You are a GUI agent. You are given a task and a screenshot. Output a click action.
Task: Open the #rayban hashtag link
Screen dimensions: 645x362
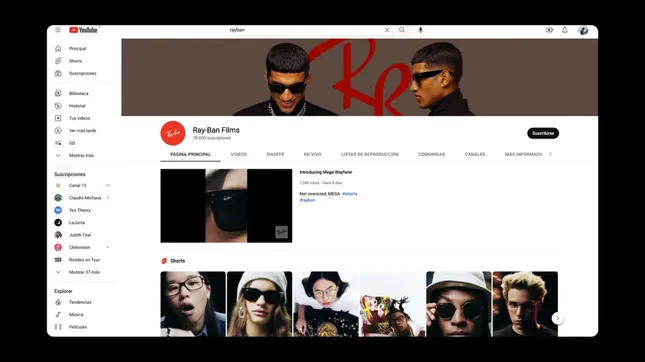pos(307,200)
